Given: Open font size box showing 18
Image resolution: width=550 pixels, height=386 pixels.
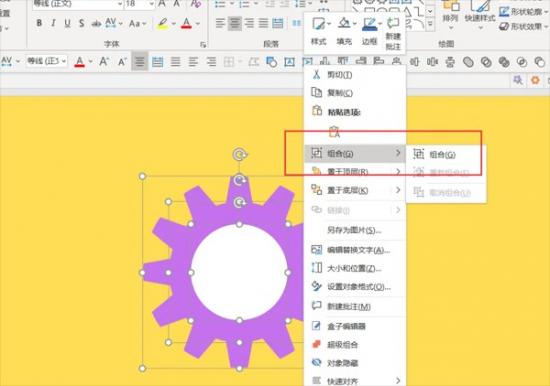Looking at the screenshot, I should (140, 4).
